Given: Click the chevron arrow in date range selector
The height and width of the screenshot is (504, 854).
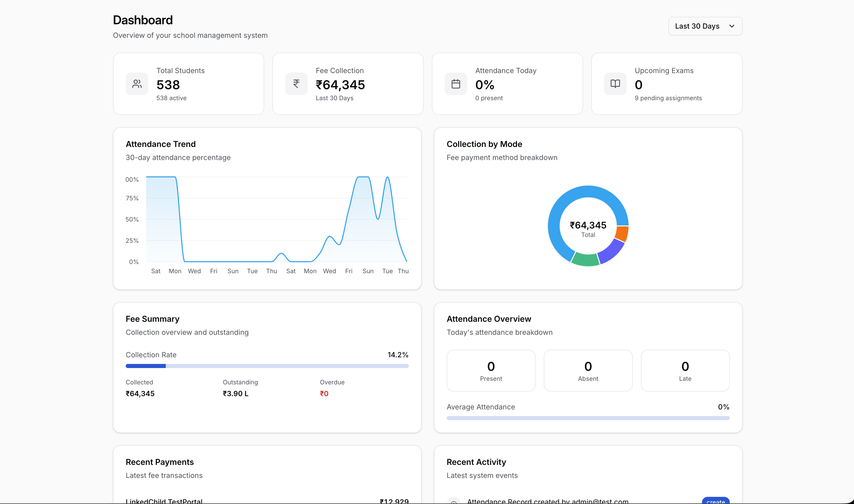Looking at the screenshot, I should coord(732,26).
